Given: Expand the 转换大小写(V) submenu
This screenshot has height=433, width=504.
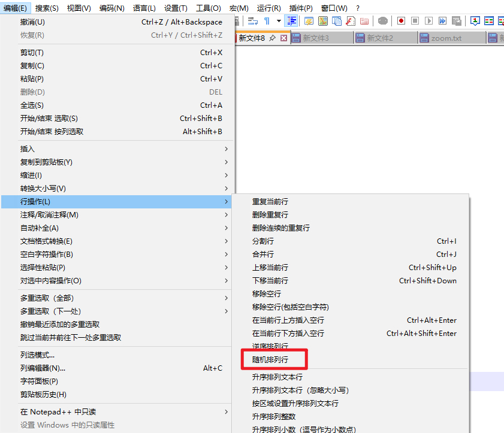Looking at the screenshot, I should click(x=117, y=189).
